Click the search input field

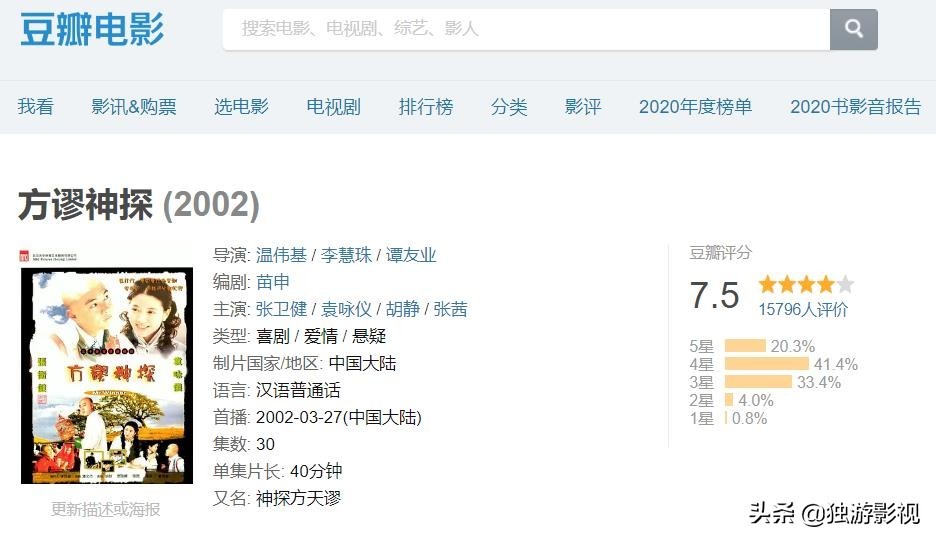pos(526,29)
